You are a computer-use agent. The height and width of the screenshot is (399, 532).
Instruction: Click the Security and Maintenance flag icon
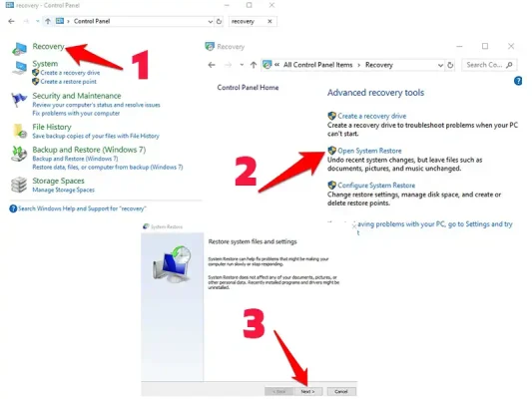(19, 100)
